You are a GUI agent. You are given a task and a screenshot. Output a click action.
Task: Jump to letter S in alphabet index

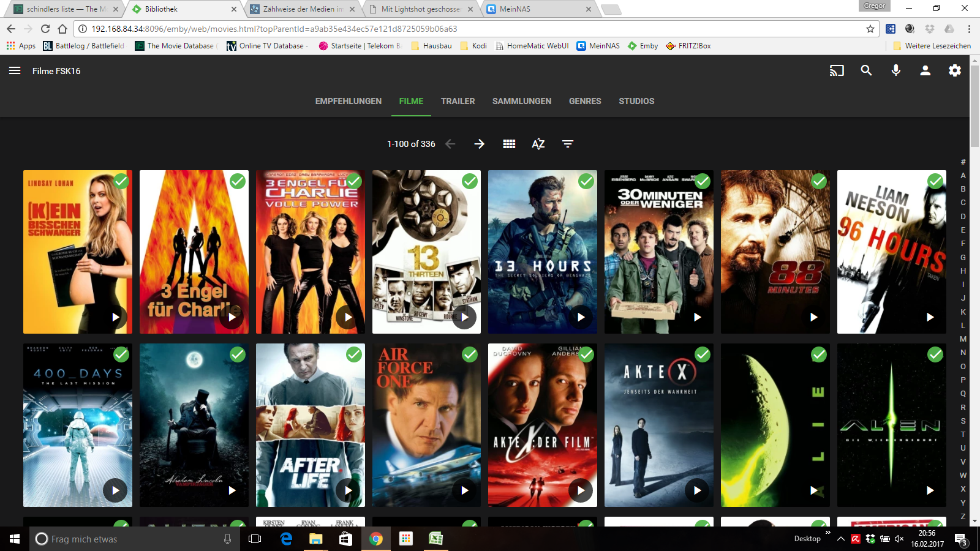pos(963,421)
